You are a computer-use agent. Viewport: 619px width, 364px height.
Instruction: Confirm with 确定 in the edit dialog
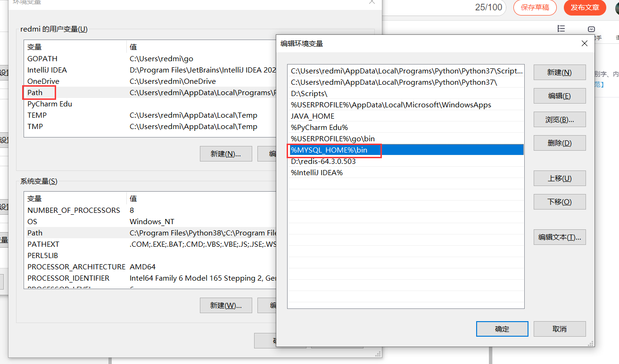click(502, 329)
